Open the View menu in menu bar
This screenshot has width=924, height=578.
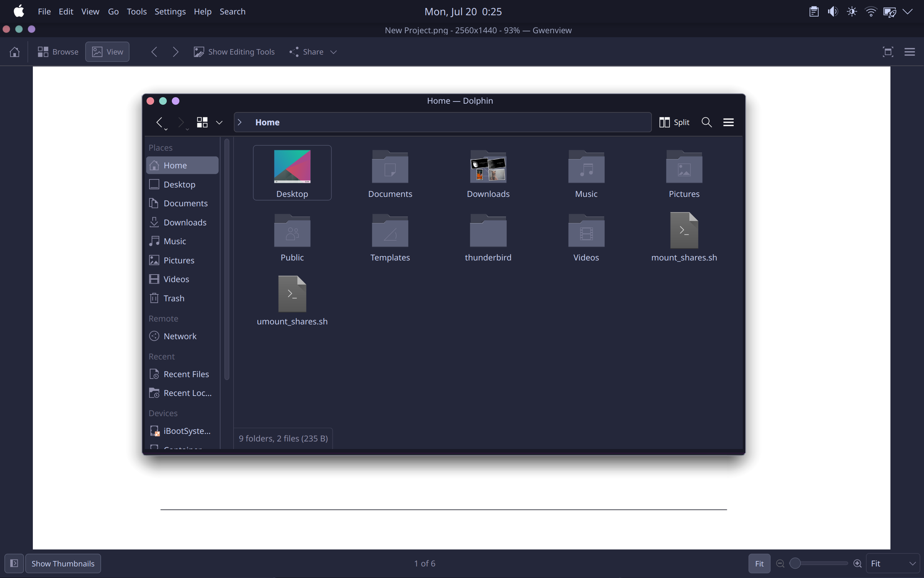point(90,12)
